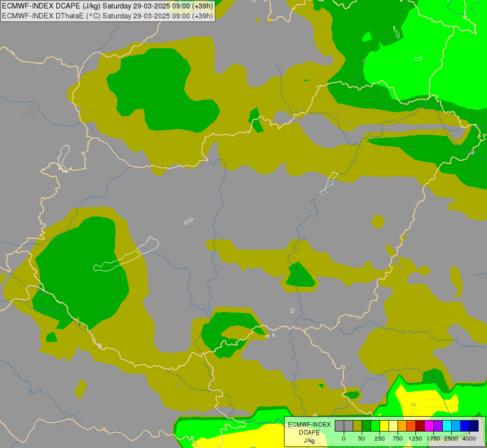Click the magenta legend swatch
This screenshot has width=487, height=448.
tap(429, 426)
